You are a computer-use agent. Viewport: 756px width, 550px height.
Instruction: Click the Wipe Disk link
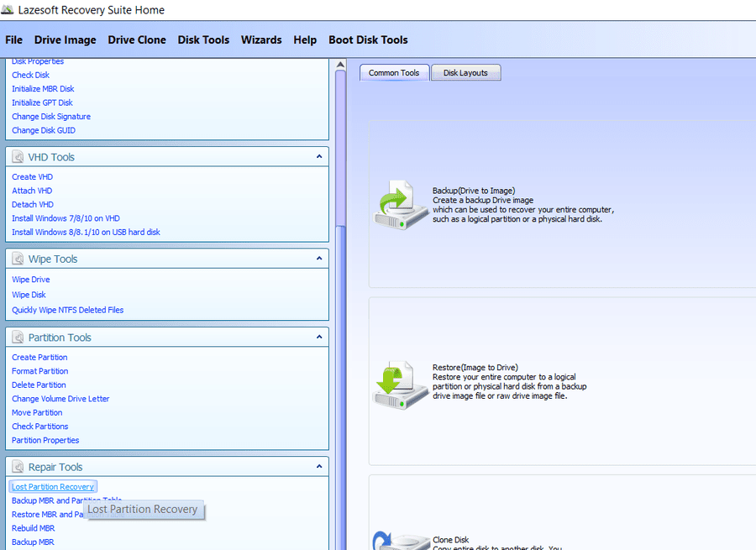[x=29, y=295]
